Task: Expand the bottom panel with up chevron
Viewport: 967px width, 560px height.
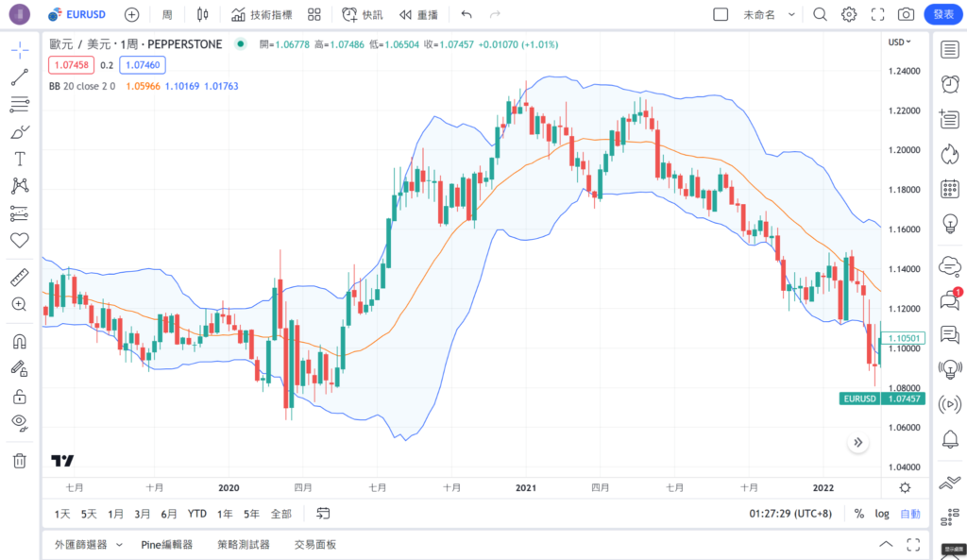Action: [x=886, y=544]
